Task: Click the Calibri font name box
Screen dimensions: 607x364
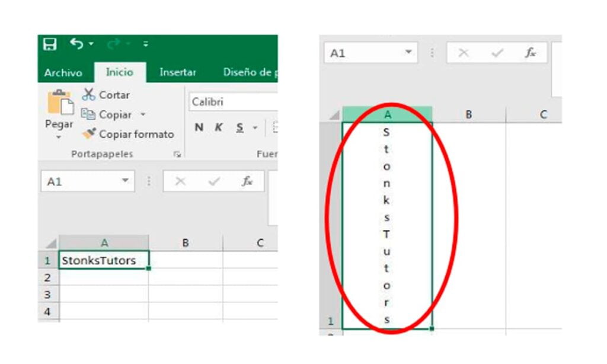Action: click(233, 102)
